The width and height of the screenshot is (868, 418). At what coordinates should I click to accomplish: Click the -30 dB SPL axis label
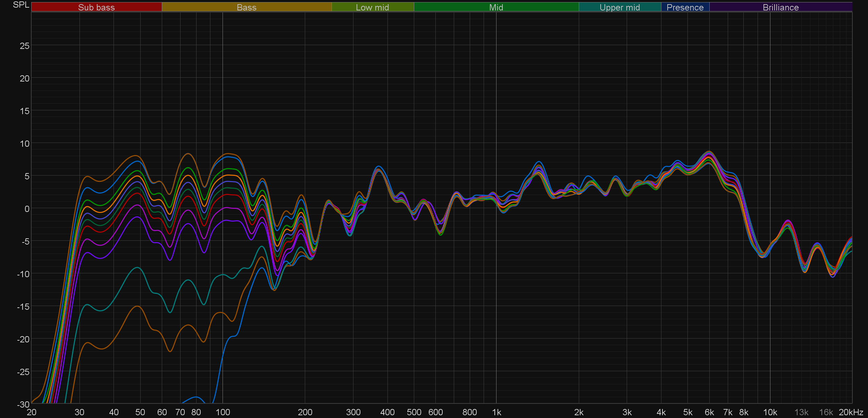click(23, 404)
